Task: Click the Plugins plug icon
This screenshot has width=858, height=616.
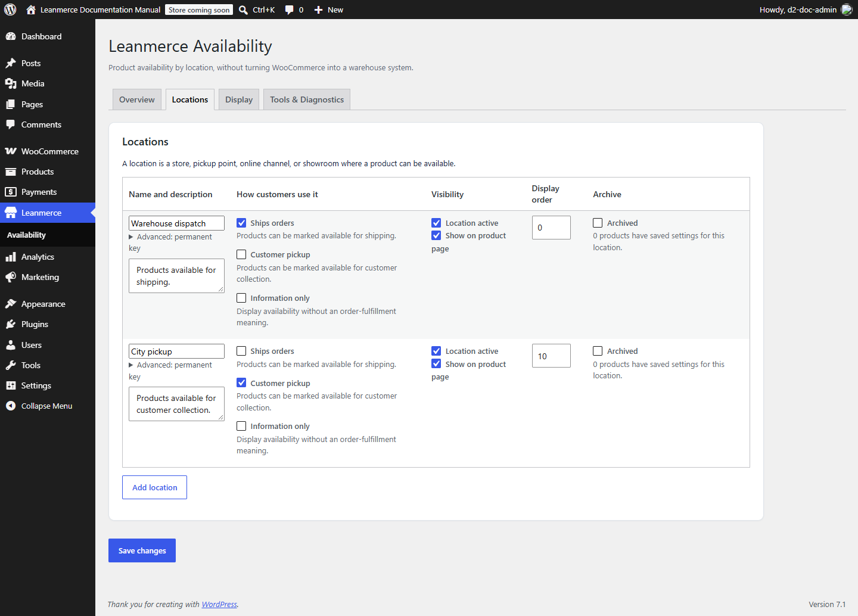Action: (11, 324)
